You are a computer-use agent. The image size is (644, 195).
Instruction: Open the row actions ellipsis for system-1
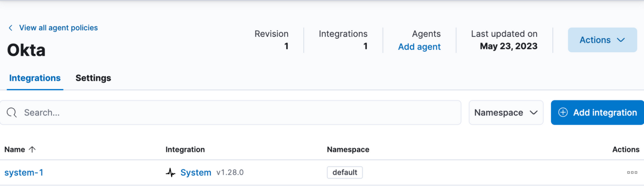point(632,173)
